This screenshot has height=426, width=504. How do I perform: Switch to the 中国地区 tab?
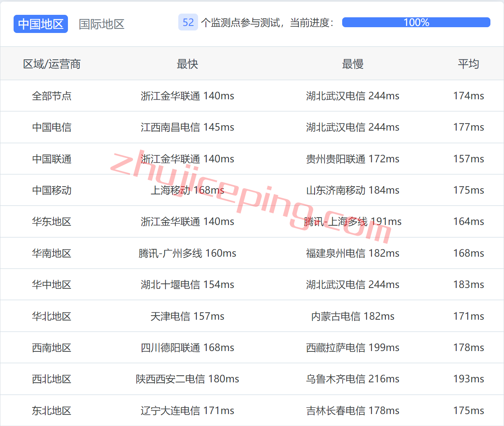coord(41,24)
